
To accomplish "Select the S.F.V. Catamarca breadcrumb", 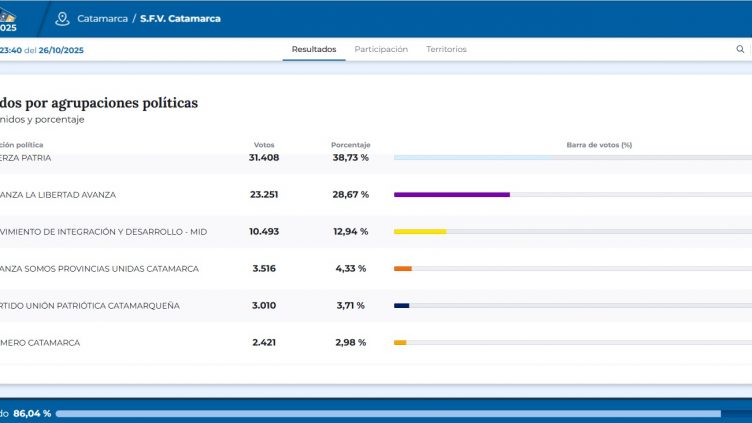I will [180, 19].
